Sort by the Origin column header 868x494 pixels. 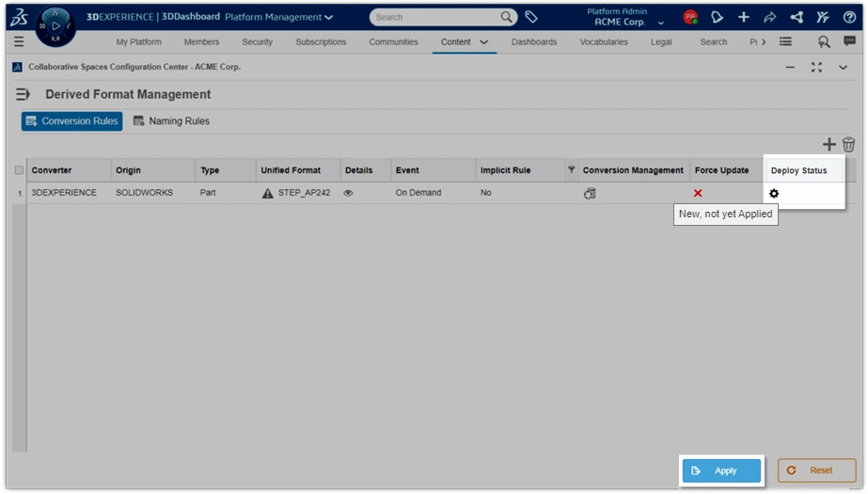[x=152, y=170]
